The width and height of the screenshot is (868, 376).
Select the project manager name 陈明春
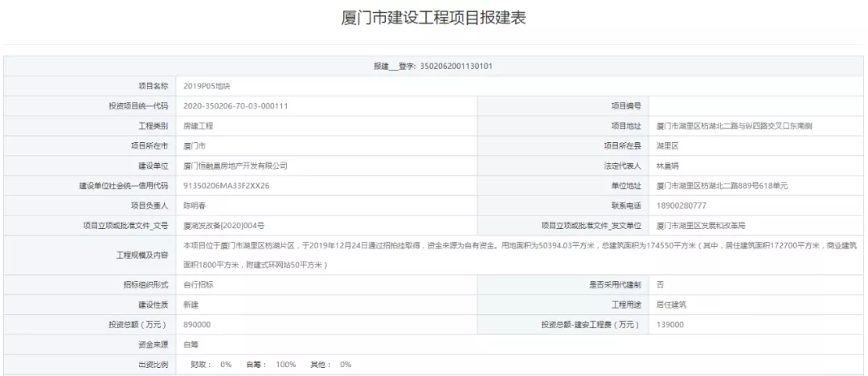click(194, 206)
